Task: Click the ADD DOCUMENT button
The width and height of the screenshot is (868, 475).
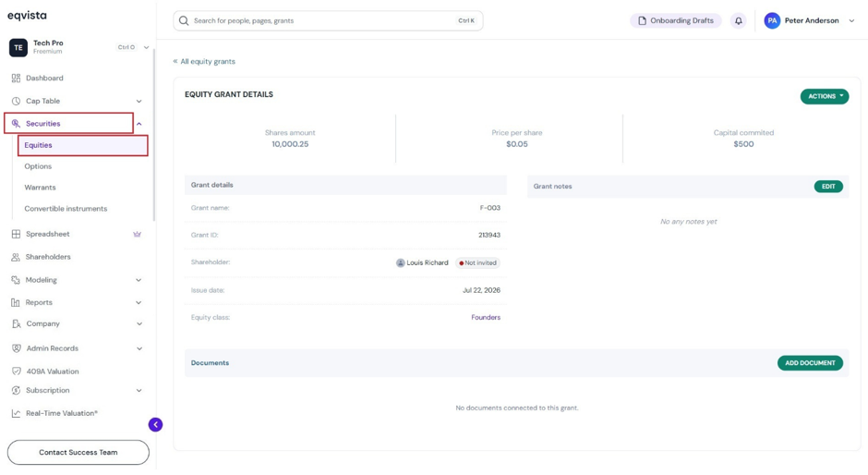Action: click(x=810, y=363)
